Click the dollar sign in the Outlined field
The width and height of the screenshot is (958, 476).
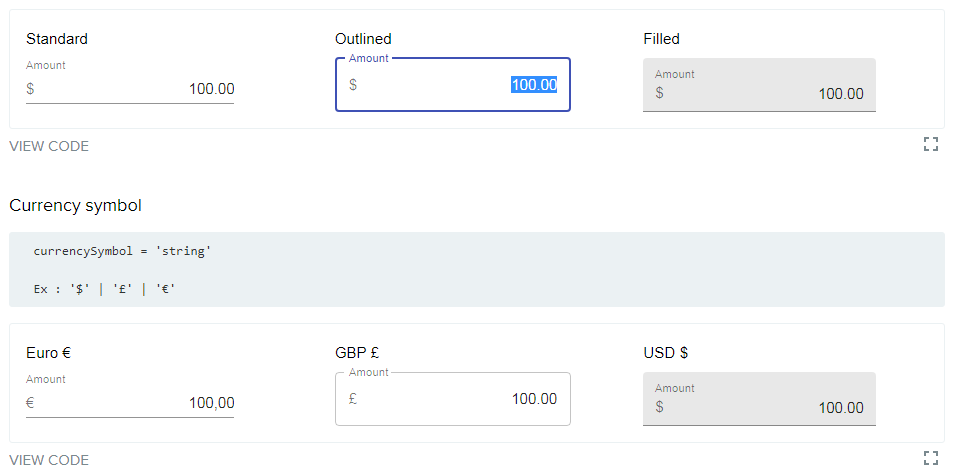point(353,85)
